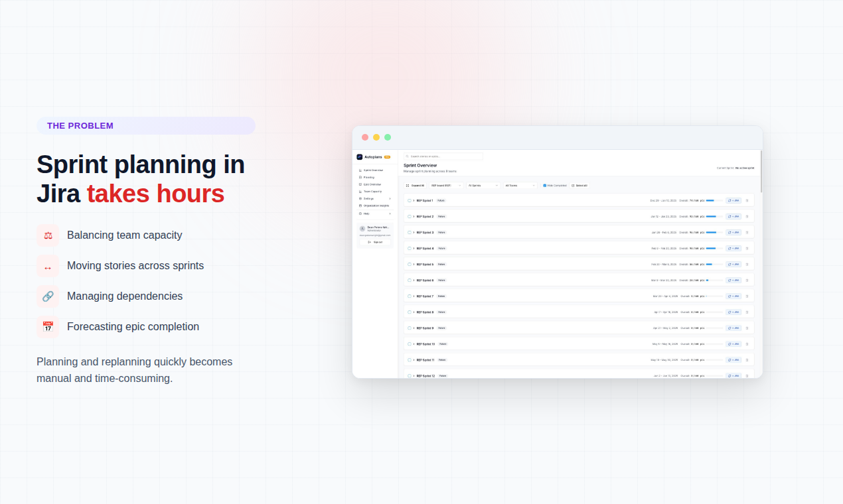Click the trash icon for REP Sprint 1
Viewport: 843px width, 504px height.
point(747,200)
